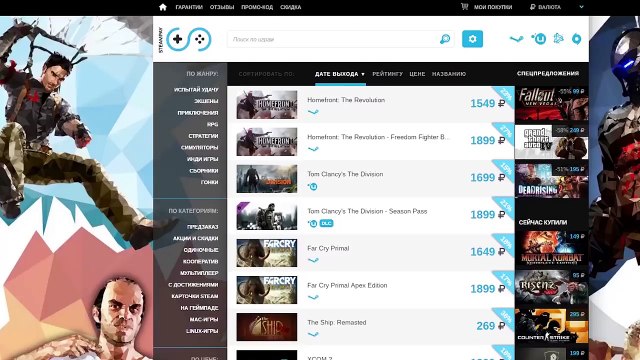Select СИМУЛЯТОРЫ genre
This screenshot has height=360, width=640.
(200, 147)
